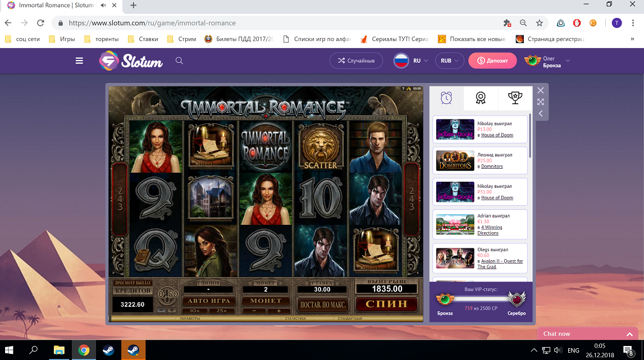
Task: Increase the 0.50 coin value
Action: click(x=172, y=310)
